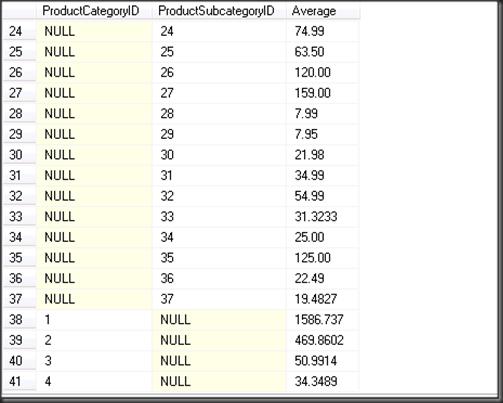Click the select-all corner cell of grid
The width and height of the screenshot is (503, 403).
[x=19, y=11]
